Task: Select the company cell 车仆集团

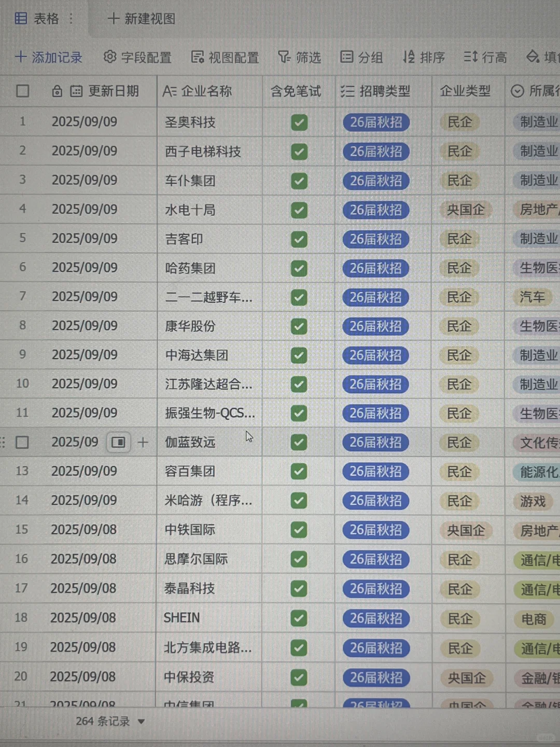Action: [209, 181]
